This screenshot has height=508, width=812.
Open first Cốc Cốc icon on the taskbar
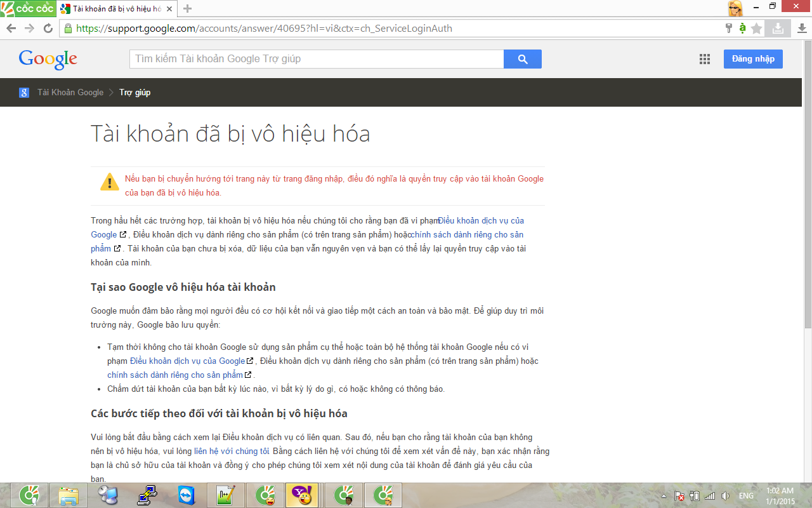(x=30, y=495)
